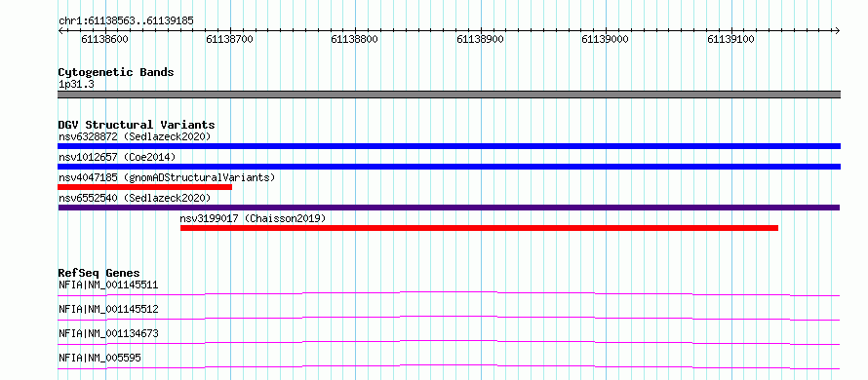
Task: Click ruler position label 61138600
Action: pyautogui.click(x=104, y=40)
